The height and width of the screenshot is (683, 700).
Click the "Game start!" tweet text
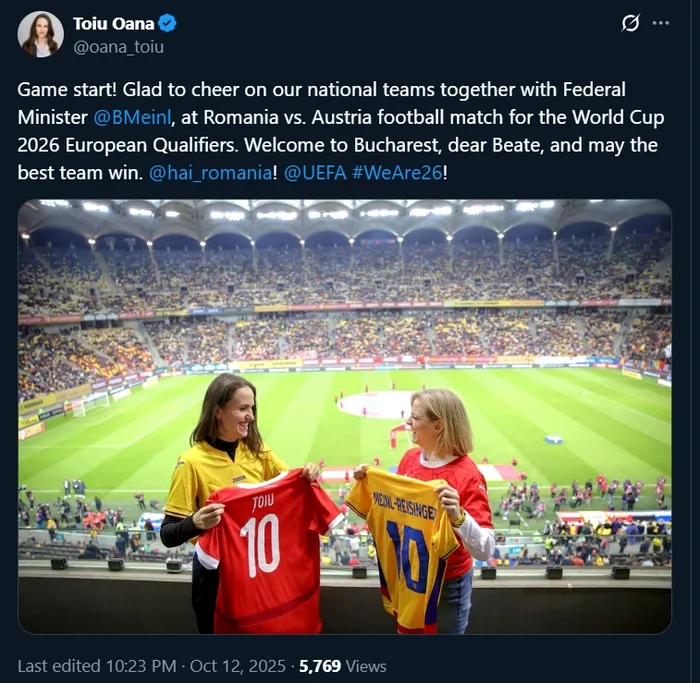tap(64, 90)
